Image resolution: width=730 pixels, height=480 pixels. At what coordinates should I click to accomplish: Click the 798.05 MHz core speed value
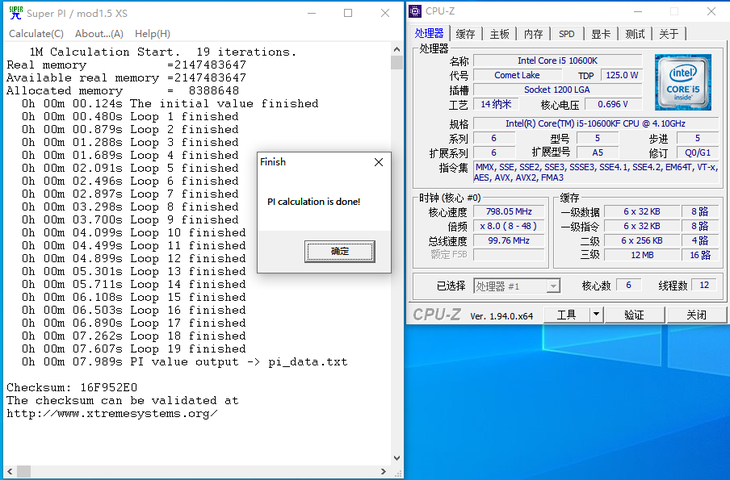pyautogui.click(x=509, y=212)
